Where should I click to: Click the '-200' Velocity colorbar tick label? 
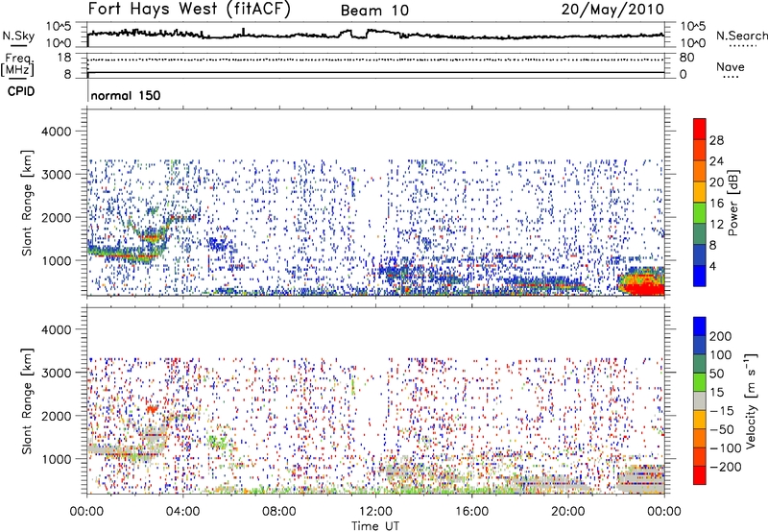pos(726,467)
